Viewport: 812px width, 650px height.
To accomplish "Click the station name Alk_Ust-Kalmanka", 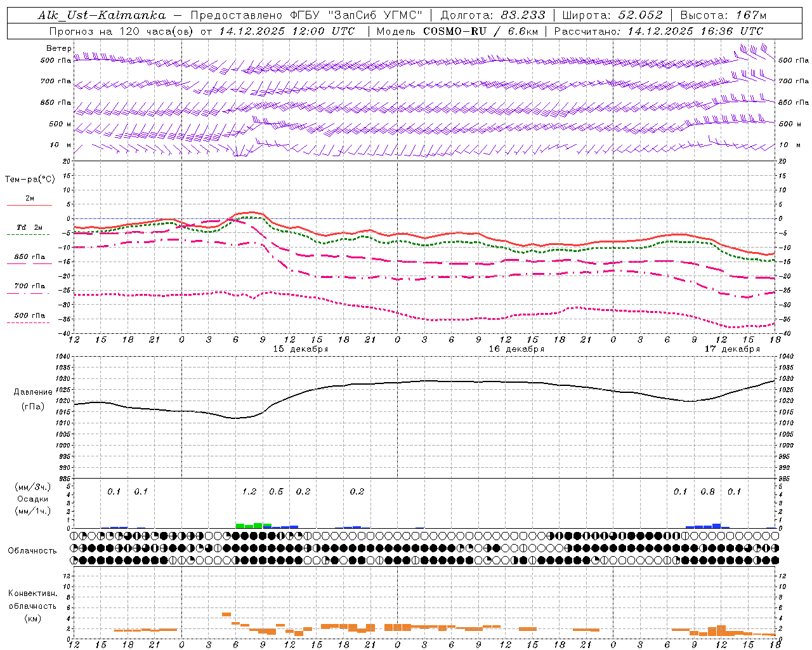I will pos(101,15).
